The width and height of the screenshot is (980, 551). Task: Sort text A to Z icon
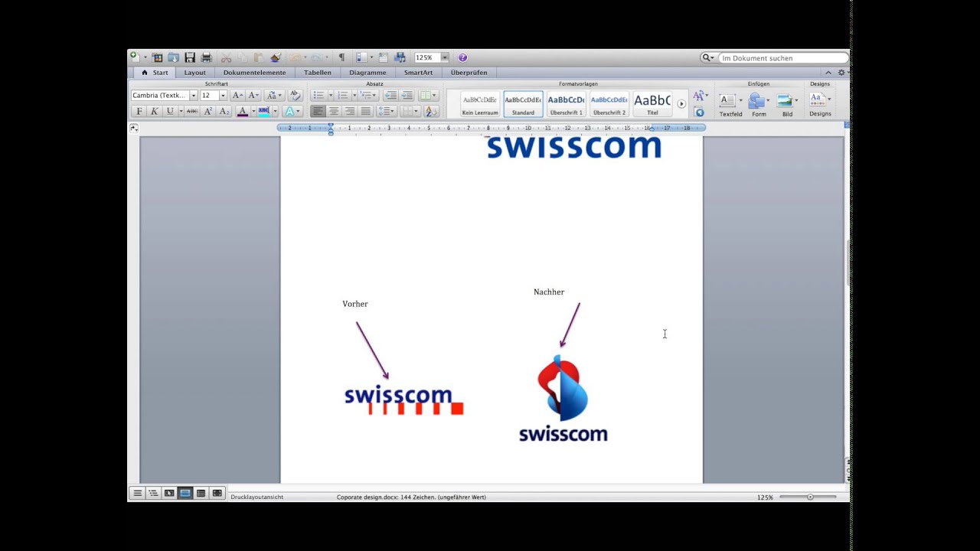click(x=431, y=111)
